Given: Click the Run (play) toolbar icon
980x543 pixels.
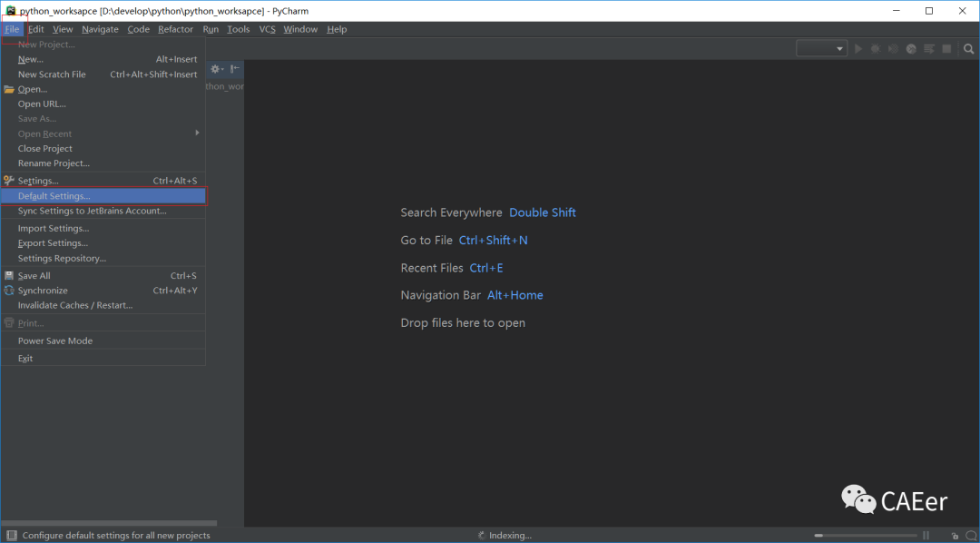Looking at the screenshot, I should click(858, 49).
